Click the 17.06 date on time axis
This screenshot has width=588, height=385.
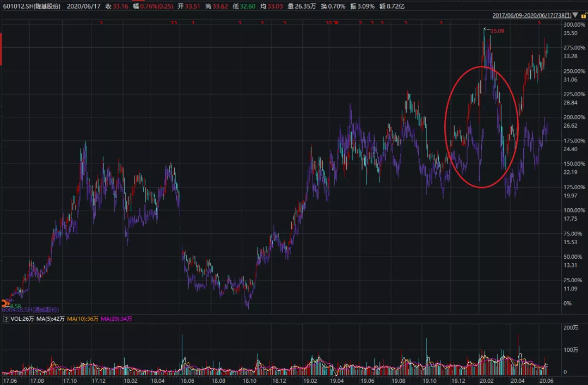click(x=9, y=381)
